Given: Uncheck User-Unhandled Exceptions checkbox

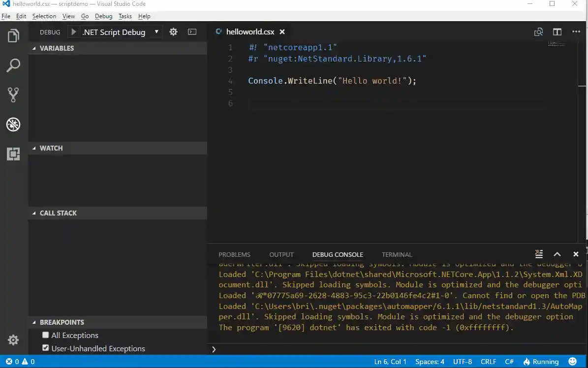Looking at the screenshot, I should pyautogui.click(x=46, y=348).
